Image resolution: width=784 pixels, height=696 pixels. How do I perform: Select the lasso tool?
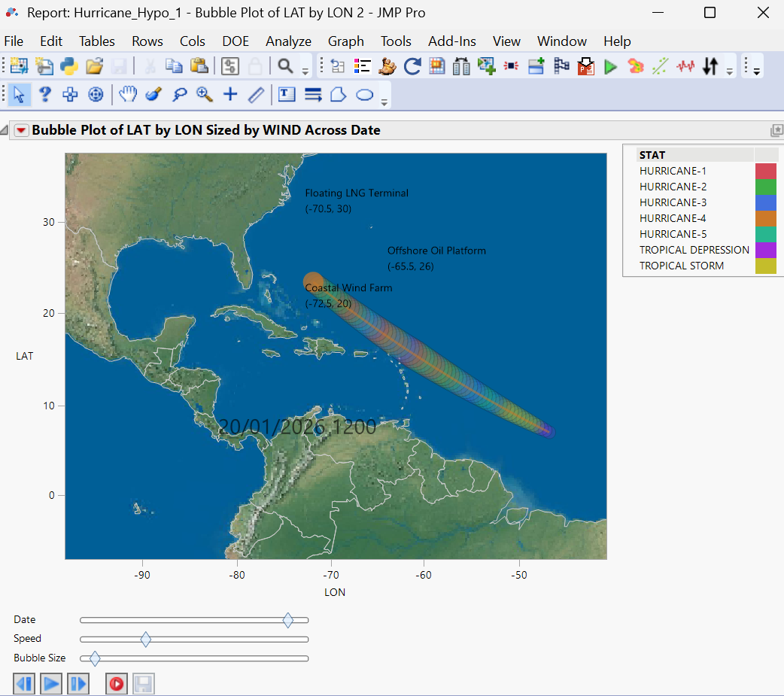(179, 94)
